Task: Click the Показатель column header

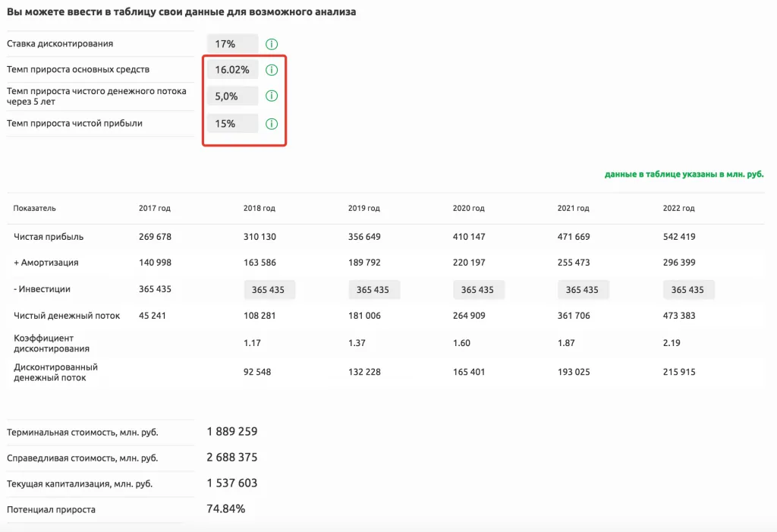Action: pyautogui.click(x=35, y=209)
